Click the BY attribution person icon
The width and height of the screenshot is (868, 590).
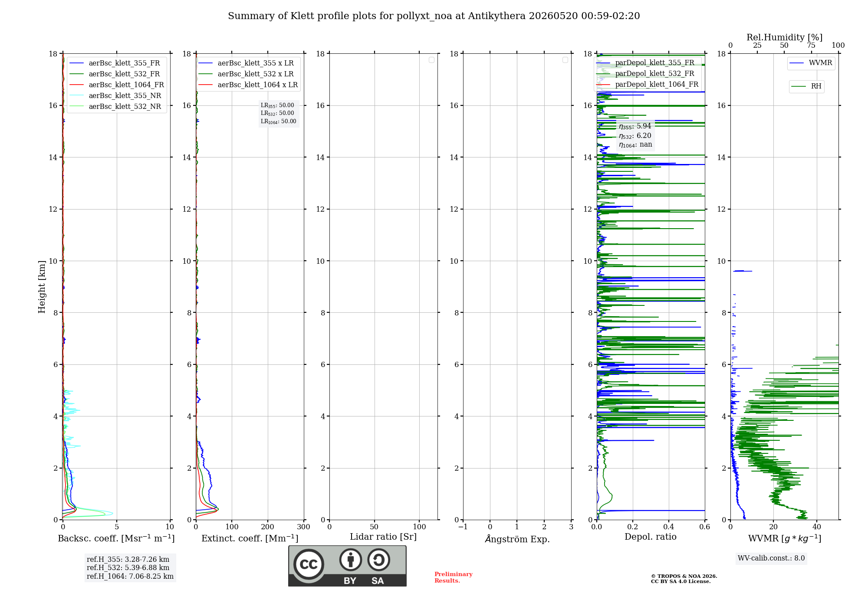pos(350,560)
